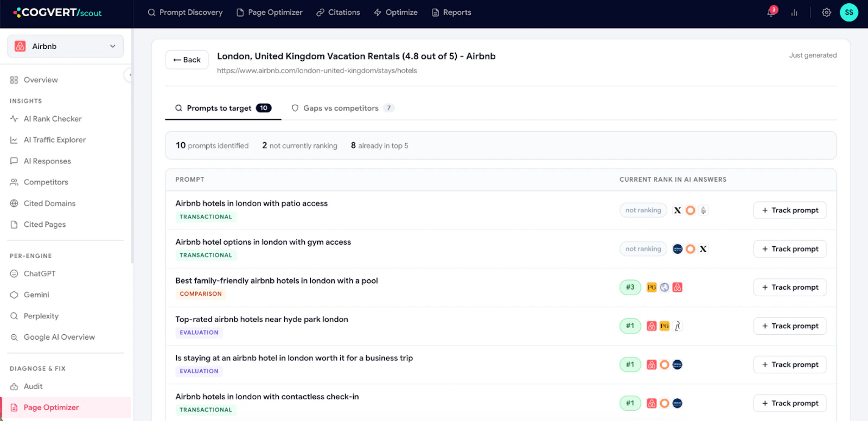Track the patio access prompt
Viewport: 868px width, 421px height.
point(790,210)
